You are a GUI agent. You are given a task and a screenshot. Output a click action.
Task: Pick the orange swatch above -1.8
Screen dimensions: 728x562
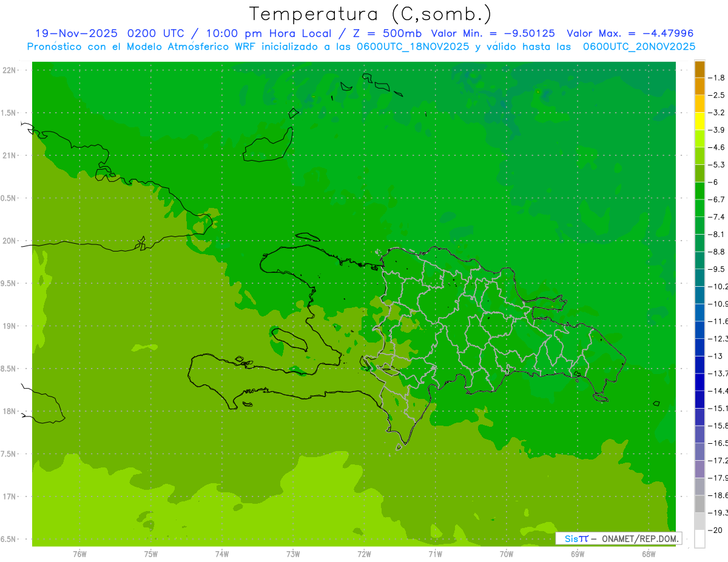click(699, 69)
